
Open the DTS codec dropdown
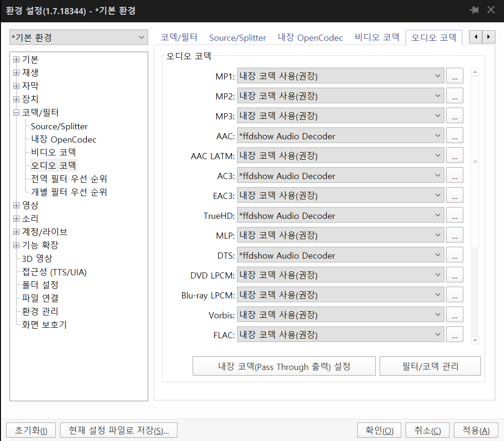(x=341, y=255)
